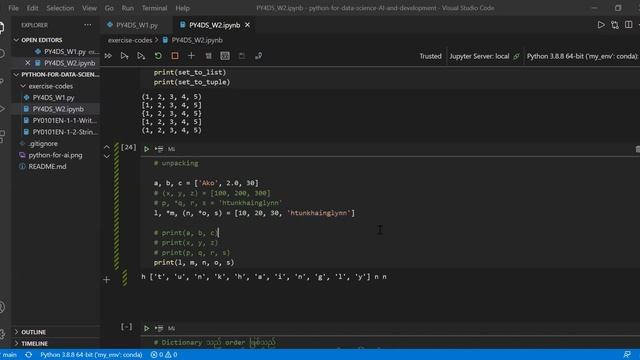Click the sync changes icon in status bar
The image size is (640, 360).
[28, 355]
